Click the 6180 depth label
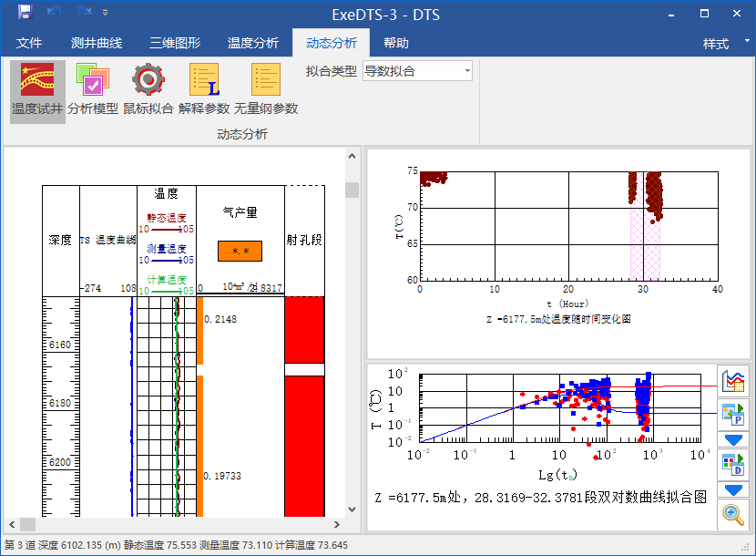 tap(60, 403)
